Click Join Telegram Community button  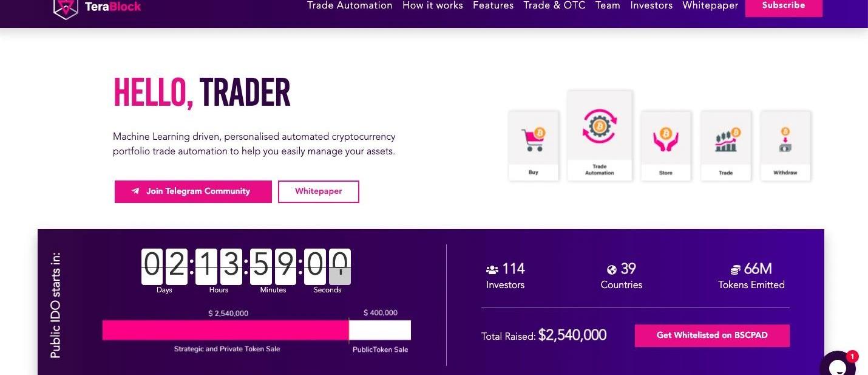[x=193, y=191]
